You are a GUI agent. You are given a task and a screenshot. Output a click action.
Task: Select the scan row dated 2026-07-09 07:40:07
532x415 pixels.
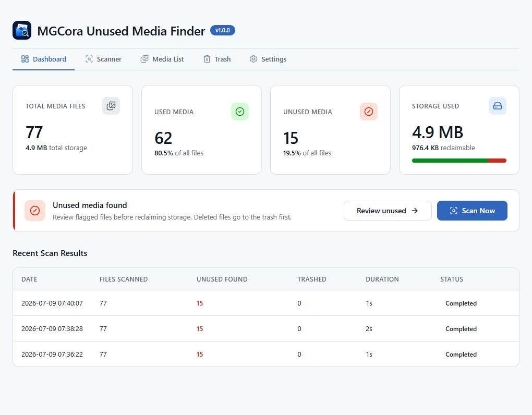point(266,303)
